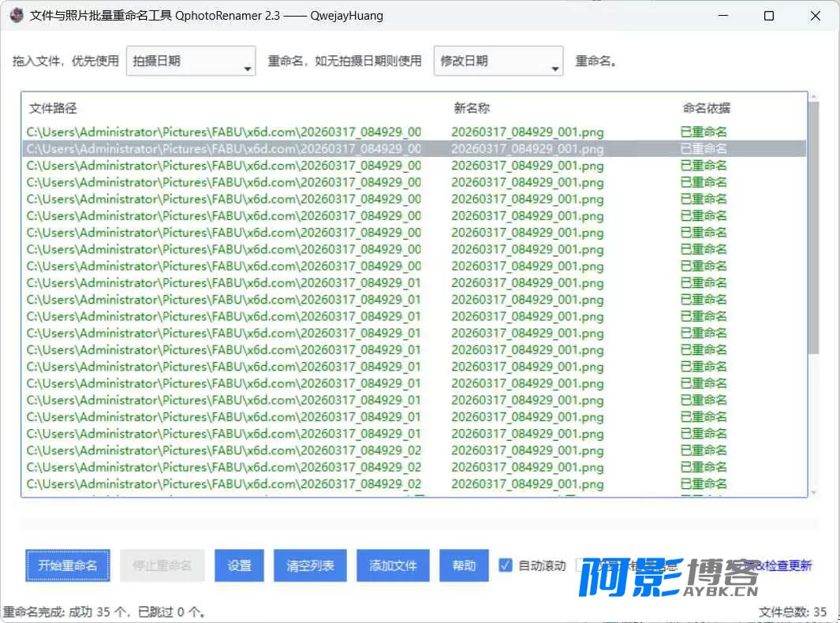Click the scroll-down arrow of file list
The image size is (840, 623).
(814, 493)
